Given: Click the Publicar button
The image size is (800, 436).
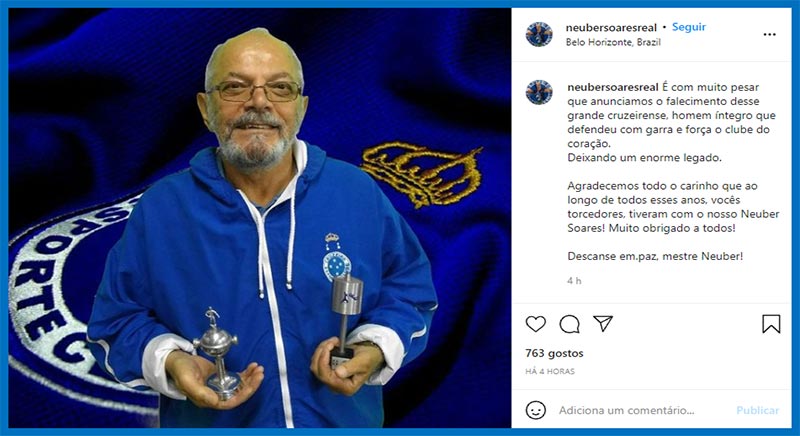Looking at the screenshot, I should point(758,410).
